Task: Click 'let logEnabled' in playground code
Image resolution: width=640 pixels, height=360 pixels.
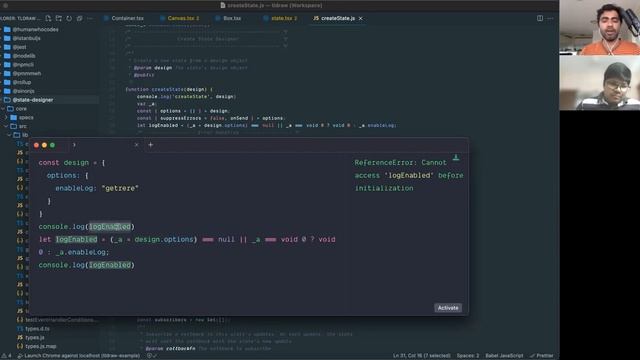Action: (x=68, y=239)
